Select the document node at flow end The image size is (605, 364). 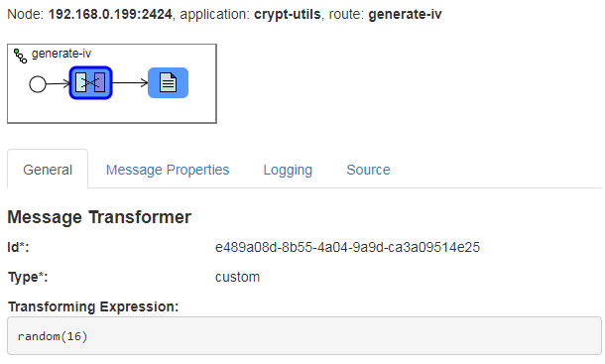(169, 82)
